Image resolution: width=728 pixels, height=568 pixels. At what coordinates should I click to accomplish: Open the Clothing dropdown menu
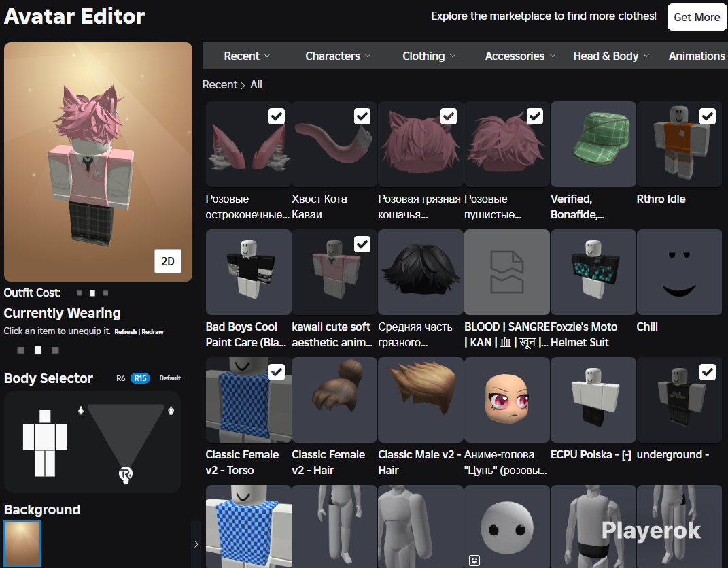(429, 56)
